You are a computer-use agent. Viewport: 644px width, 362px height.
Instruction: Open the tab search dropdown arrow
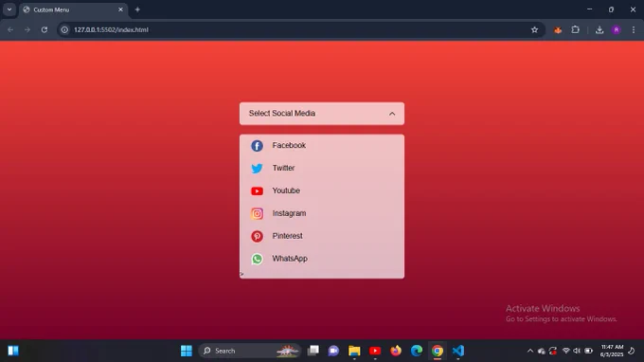(9, 9)
